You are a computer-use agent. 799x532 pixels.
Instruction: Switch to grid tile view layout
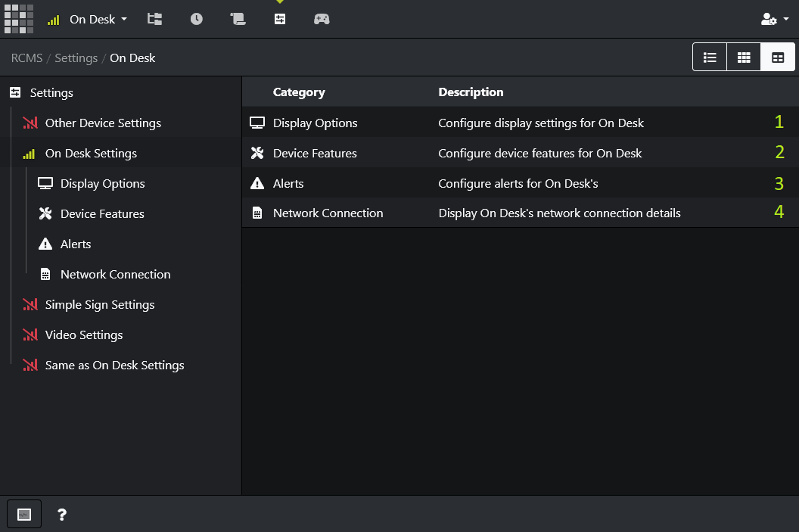[x=744, y=57]
